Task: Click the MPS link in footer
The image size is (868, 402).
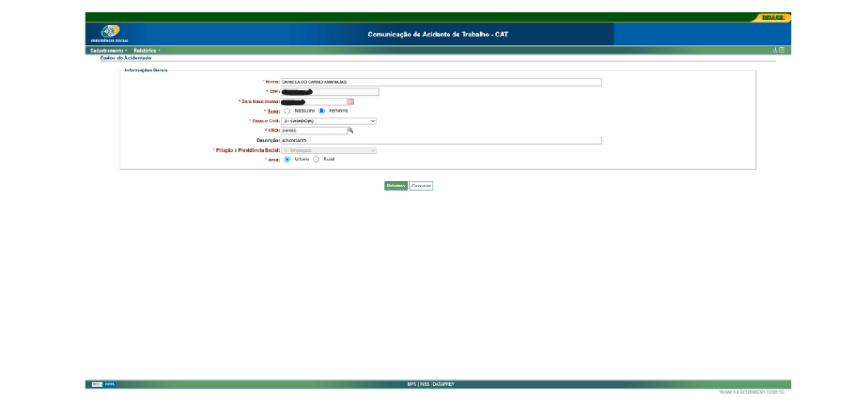Action: point(411,384)
